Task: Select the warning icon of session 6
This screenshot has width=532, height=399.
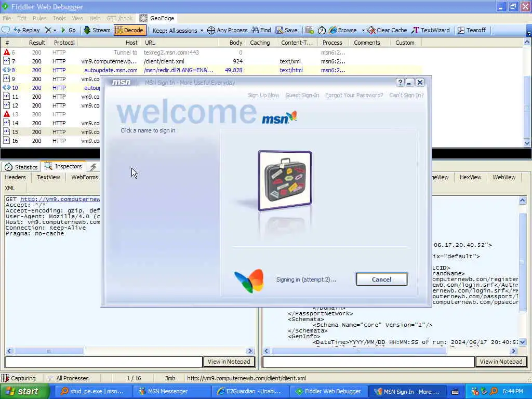Action: tap(6, 52)
